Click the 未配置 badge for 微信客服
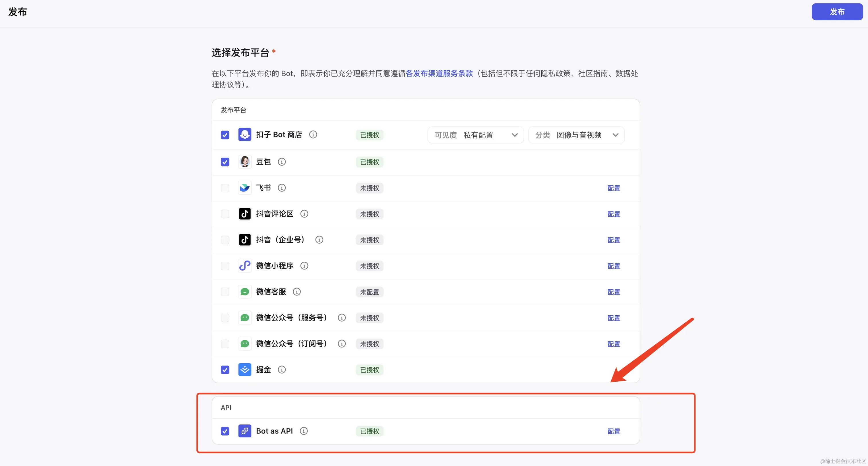The image size is (868, 466). click(369, 292)
